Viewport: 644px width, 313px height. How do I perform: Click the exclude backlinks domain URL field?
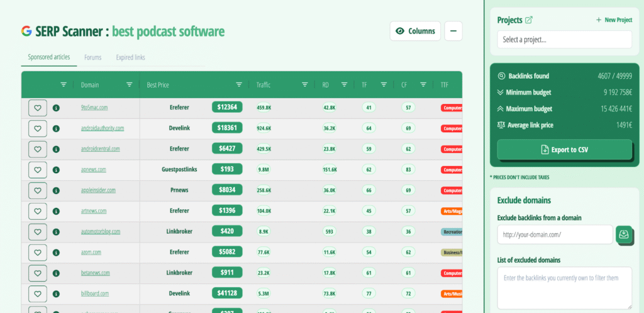(555, 234)
